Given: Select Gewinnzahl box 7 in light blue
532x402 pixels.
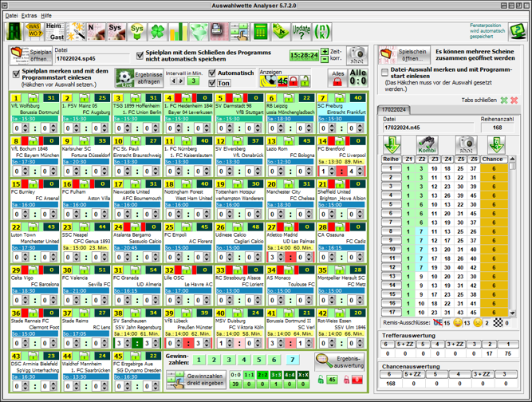Looking at the screenshot, I should (x=292, y=360).
